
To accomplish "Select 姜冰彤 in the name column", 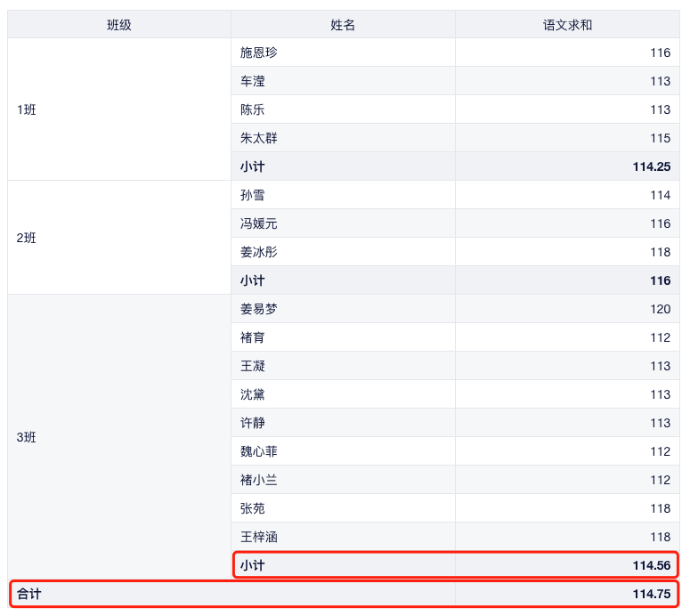I will 259,252.
